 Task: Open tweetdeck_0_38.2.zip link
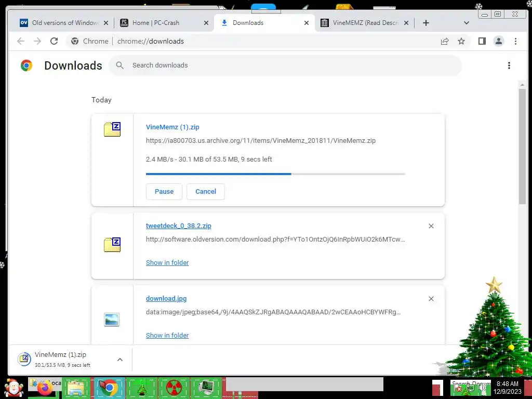(x=179, y=225)
